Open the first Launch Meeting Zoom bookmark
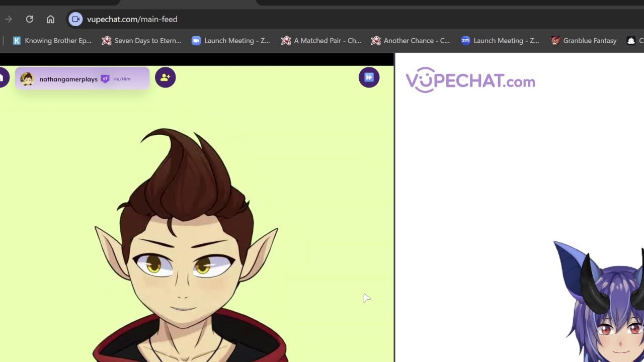The image size is (644, 362). (x=231, y=41)
